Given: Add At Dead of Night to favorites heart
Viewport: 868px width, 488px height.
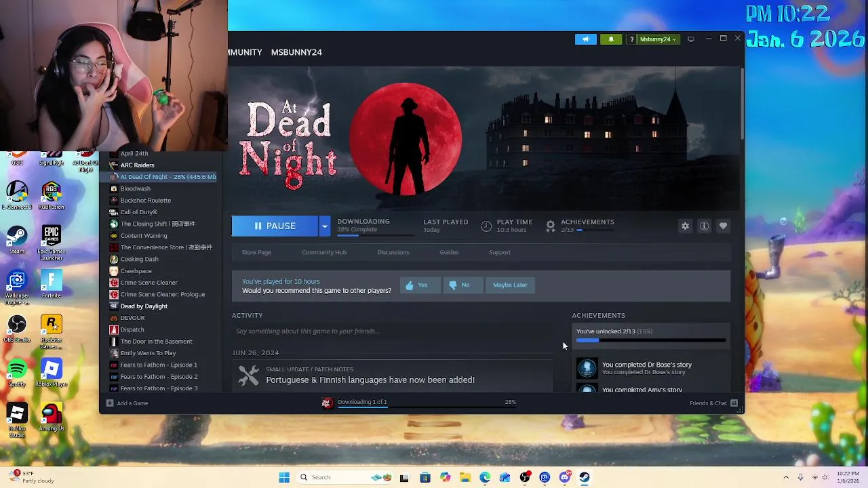Looking at the screenshot, I should (723, 226).
